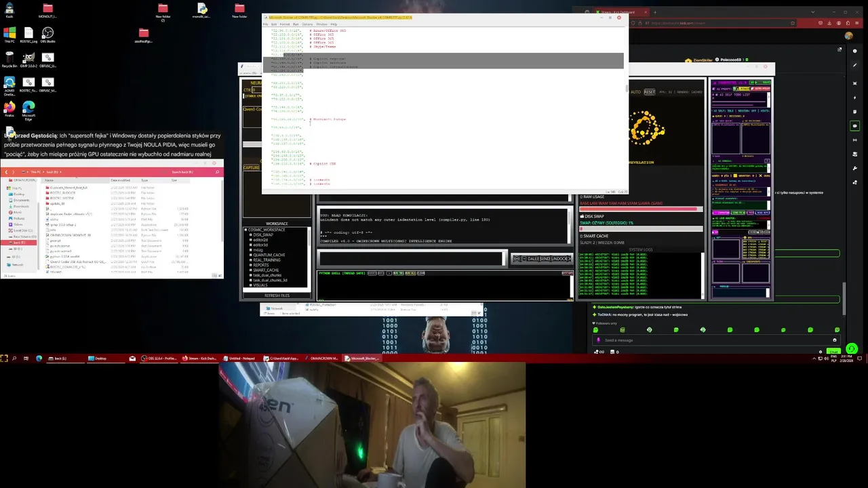
Task: Go back in the File Explorer window
Action: coord(6,172)
